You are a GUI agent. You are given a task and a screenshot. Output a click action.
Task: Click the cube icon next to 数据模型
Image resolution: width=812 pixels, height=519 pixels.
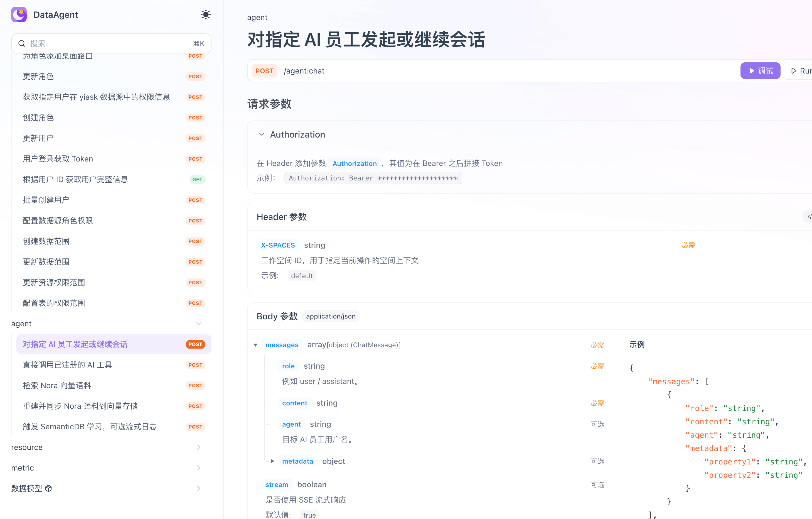pyautogui.click(x=48, y=488)
